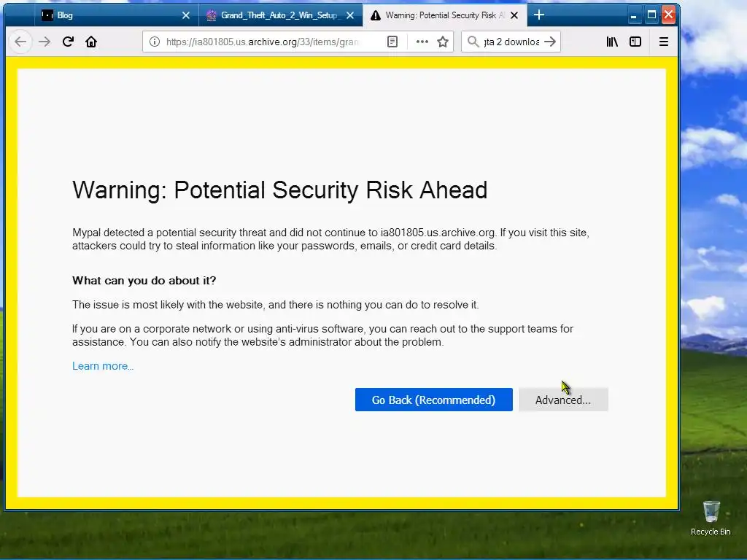
Task: Maximize the browser window
Action: tap(651, 15)
